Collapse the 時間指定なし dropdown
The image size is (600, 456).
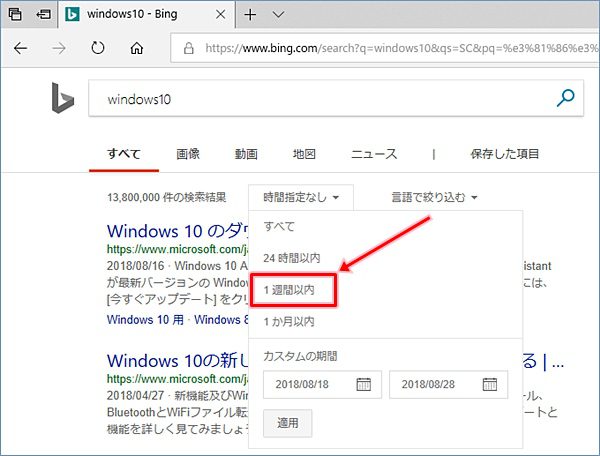click(x=301, y=197)
